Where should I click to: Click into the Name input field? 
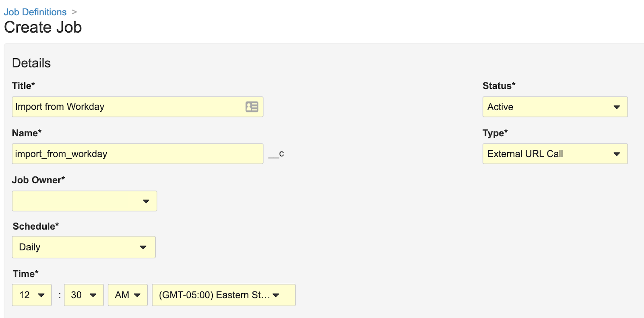[137, 154]
